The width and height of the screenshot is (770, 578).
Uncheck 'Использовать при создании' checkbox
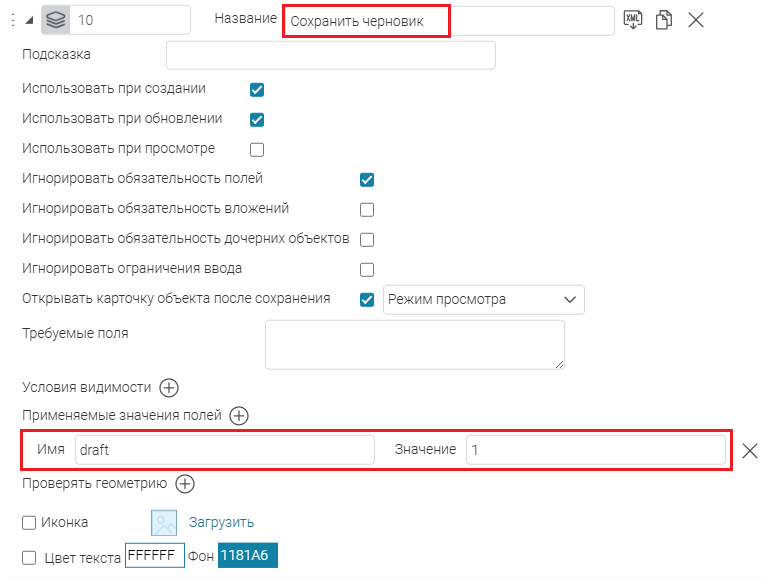(257, 90)
